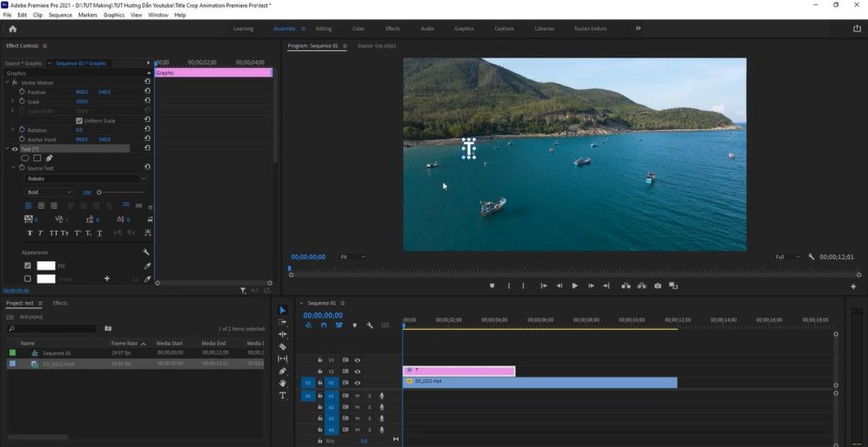The image size is (868, 447).
Task: Toggle Linked Selection in timeline
Action: [x=339, y=326]
